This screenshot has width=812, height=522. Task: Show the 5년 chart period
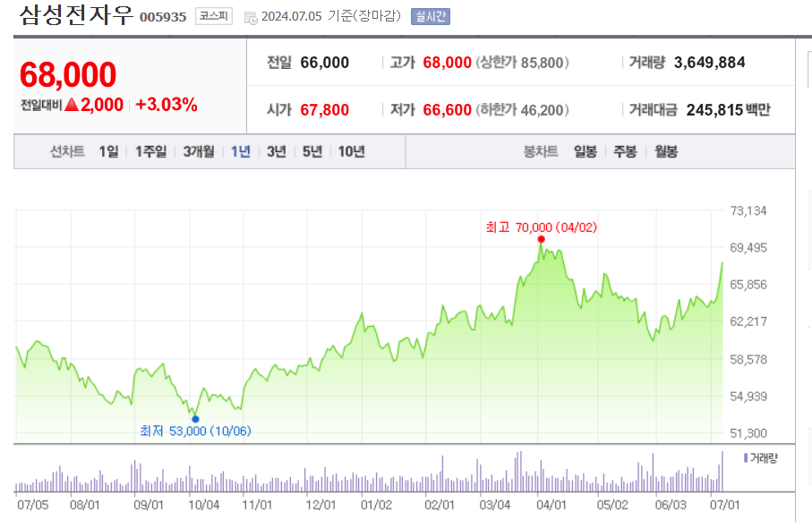[312, 151]
